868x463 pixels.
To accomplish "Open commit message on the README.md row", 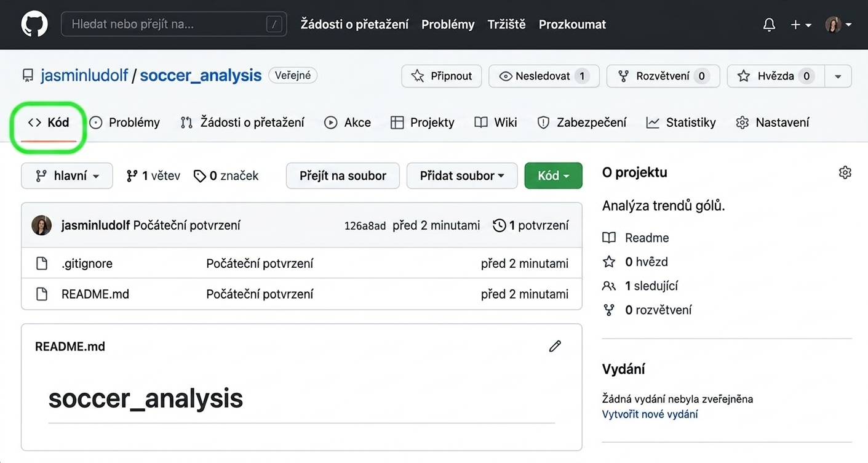I will (260, 294).
